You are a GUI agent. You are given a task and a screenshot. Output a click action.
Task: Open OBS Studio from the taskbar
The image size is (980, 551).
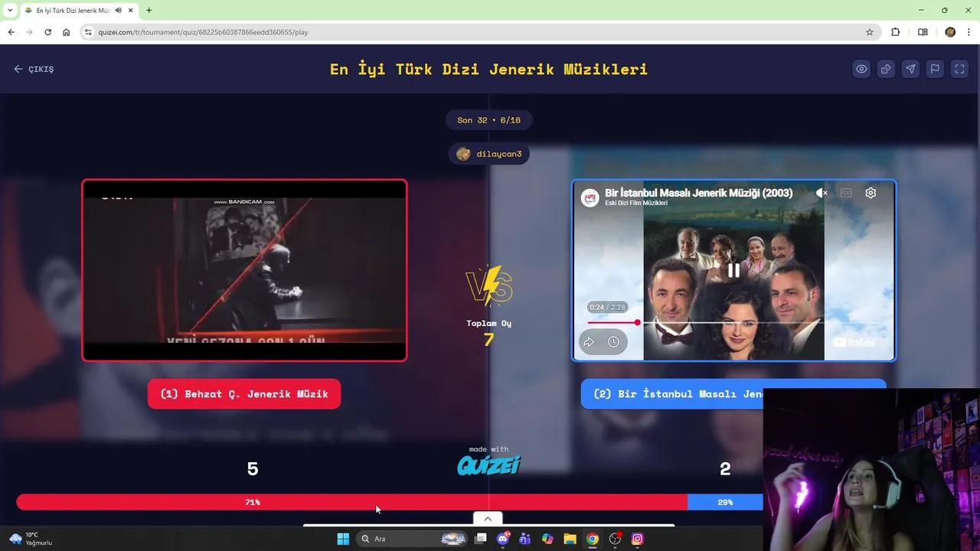[615, 539]
